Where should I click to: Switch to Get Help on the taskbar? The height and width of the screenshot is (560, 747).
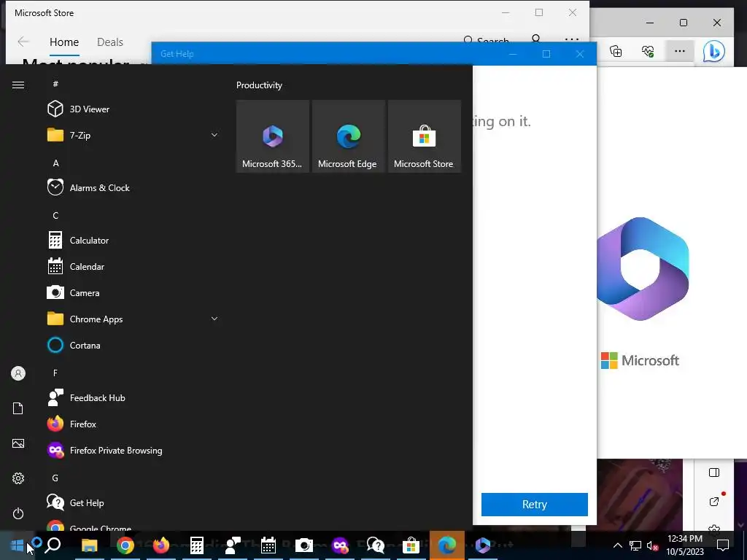(376, 545)
